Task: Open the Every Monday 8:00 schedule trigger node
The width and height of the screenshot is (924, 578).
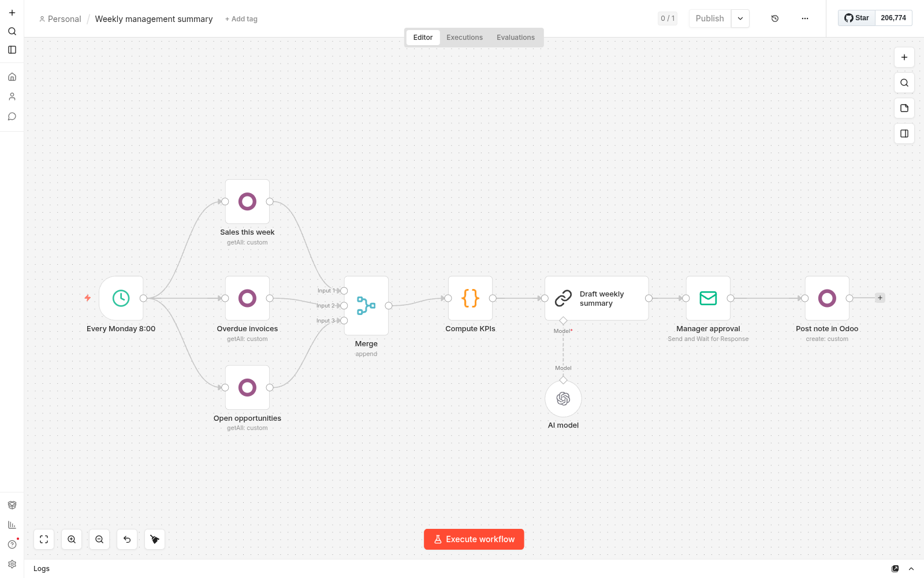Action: click(x=121, y=298)
